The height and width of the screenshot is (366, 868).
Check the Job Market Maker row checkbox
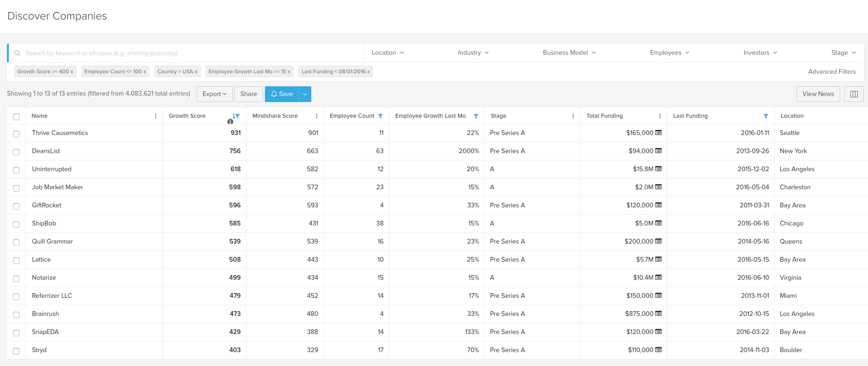coord(16,188)
